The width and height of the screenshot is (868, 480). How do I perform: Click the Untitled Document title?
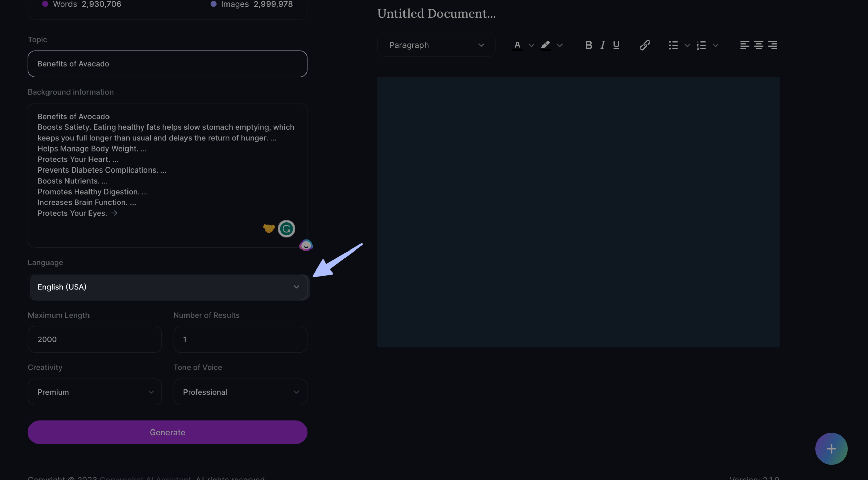(x=436, y=14)
